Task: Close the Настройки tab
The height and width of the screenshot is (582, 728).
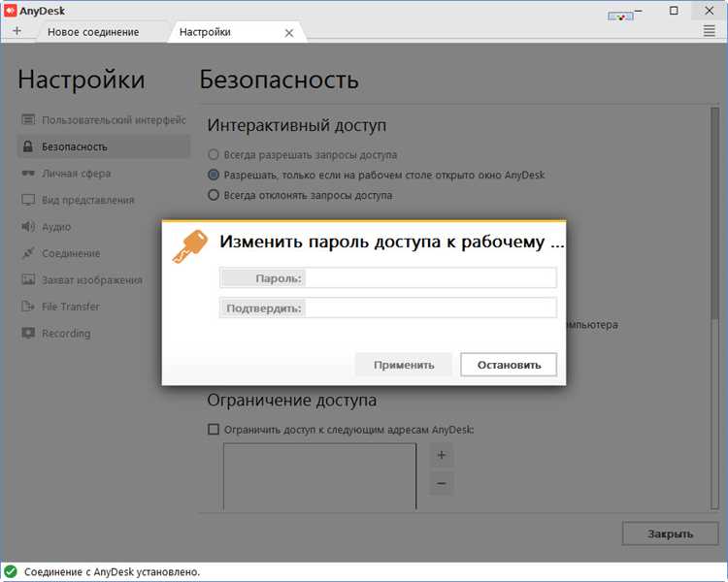Action: click(289, 33)
